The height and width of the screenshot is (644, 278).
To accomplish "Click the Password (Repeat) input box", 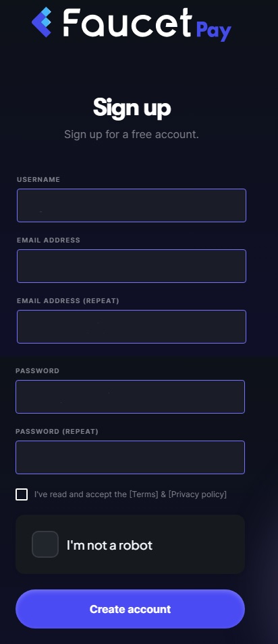I will pyautogui.click(x=130, y=457).
